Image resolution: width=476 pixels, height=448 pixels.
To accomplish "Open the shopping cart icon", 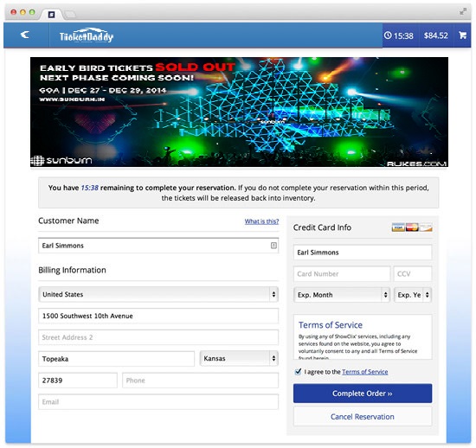I will (x=463, y=35).
